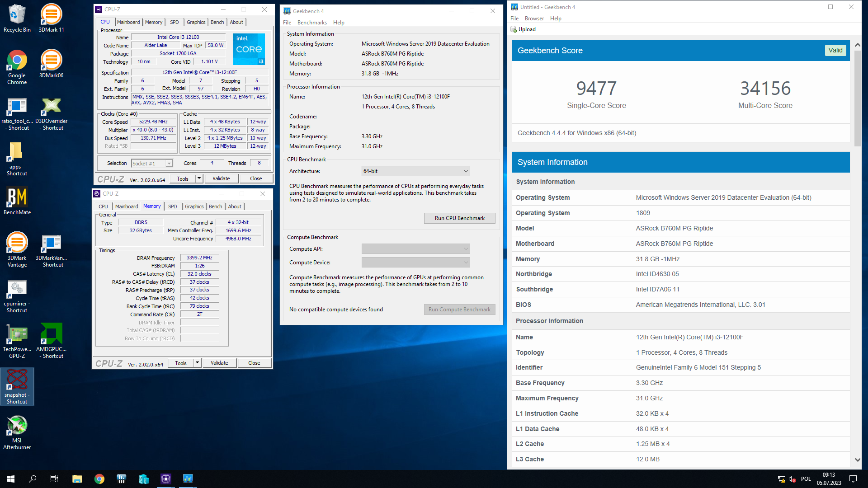Expand Tools dropdown arrow in top CPU-Z

point(199,178)
